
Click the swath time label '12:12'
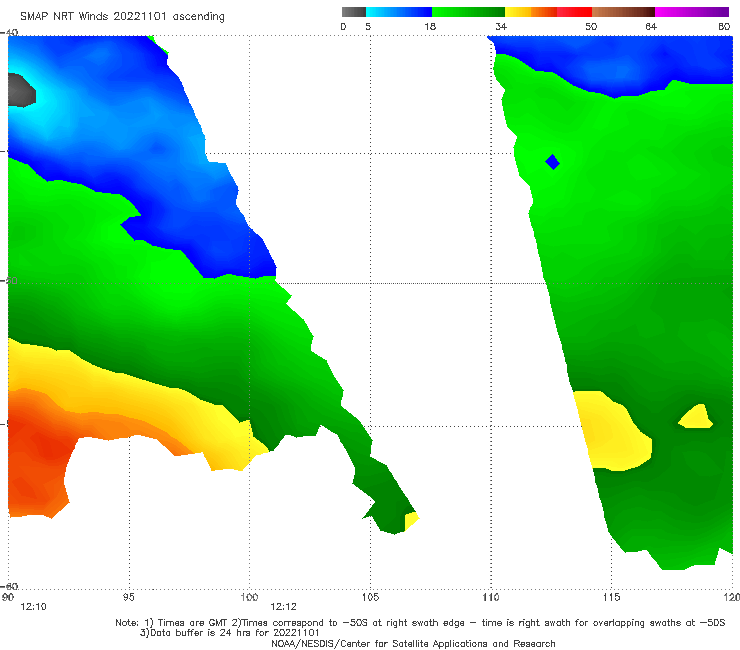click(284, 607)
